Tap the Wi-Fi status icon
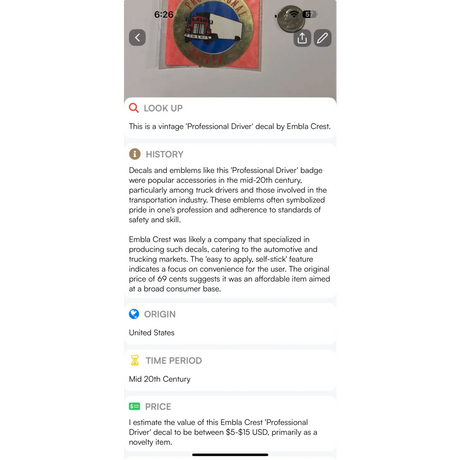 [294, 14]
